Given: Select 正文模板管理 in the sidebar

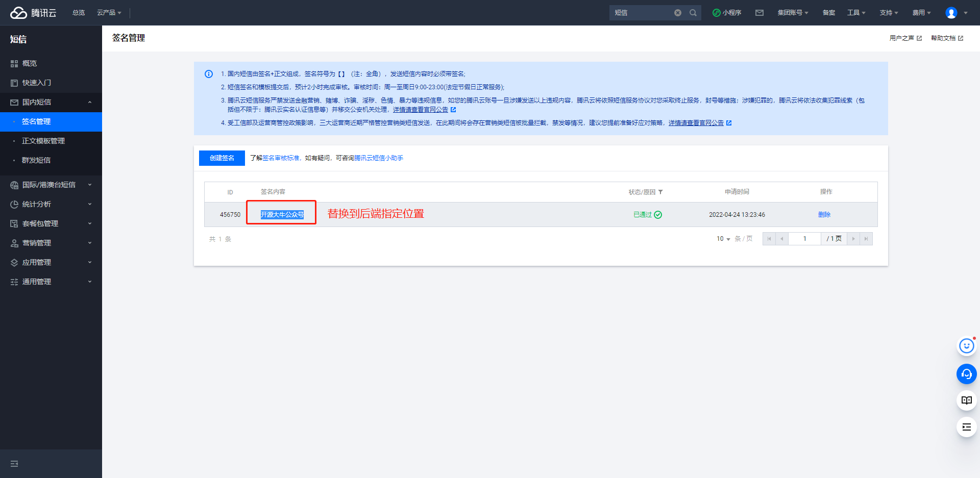Looking at the screenshot, I should pos(43,141).
